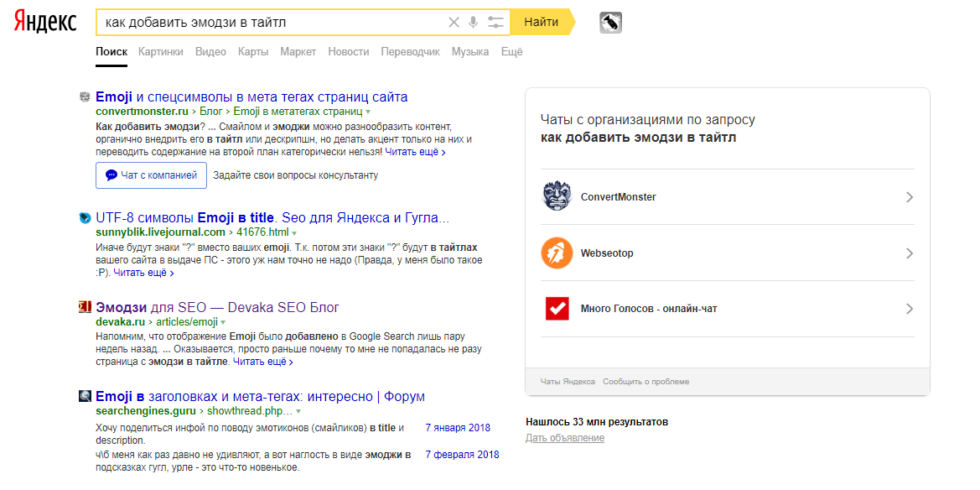Expand dropdown arrow beside sunnyblik.livejournal.com URL

pyautogui.click(x=294, y=232)
